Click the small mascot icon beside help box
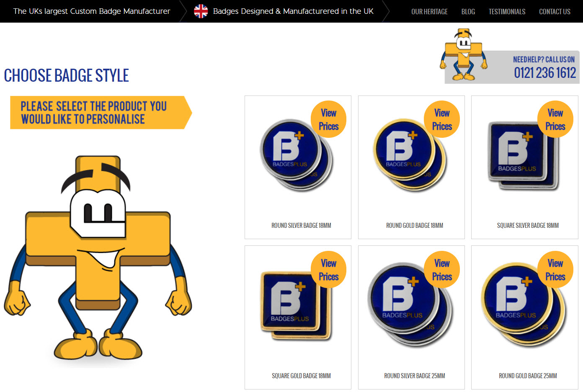This screenshot has height=392, width=583. pyautogui.click(x=464, y=54)
